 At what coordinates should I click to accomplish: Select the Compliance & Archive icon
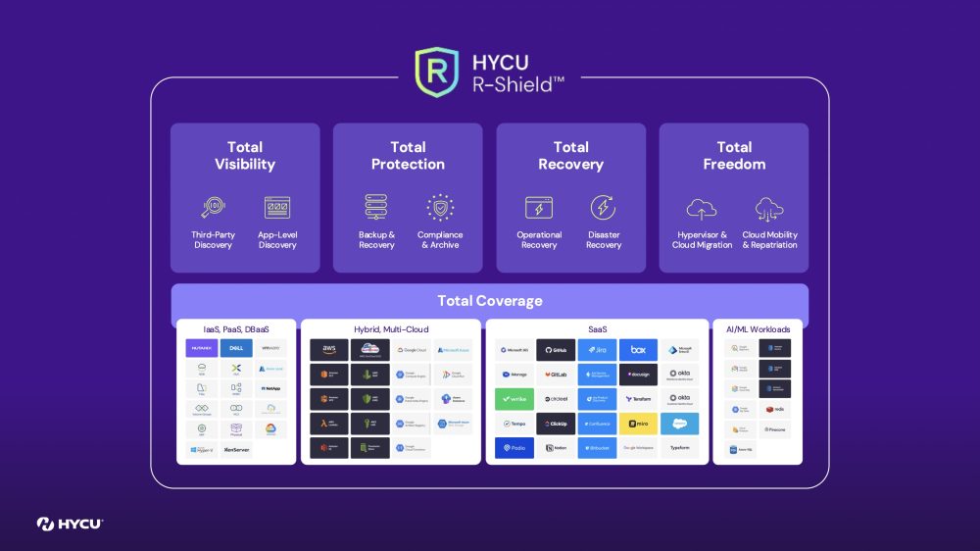440,208
